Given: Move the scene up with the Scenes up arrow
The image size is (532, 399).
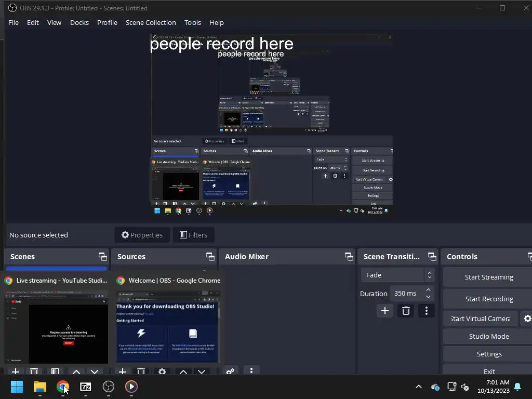Looking at the screenshot, I should [76, 371].
